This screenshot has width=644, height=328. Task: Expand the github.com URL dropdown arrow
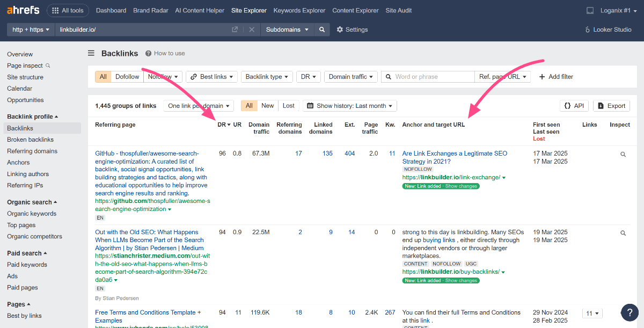point(170,209)
